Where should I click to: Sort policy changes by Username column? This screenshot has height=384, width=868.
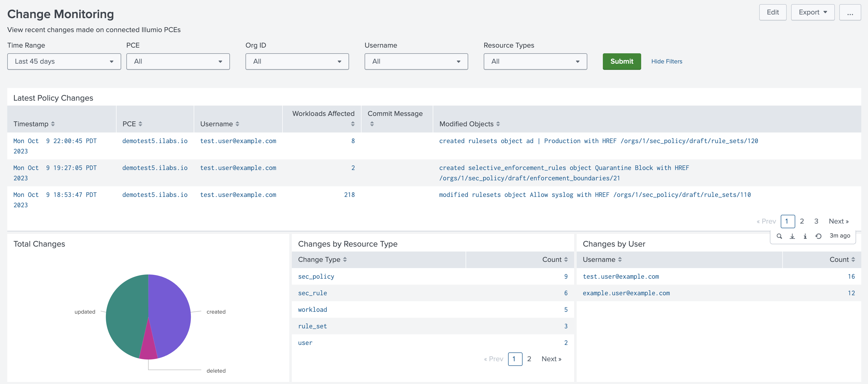pyautogui.click(x=220, y=124)
